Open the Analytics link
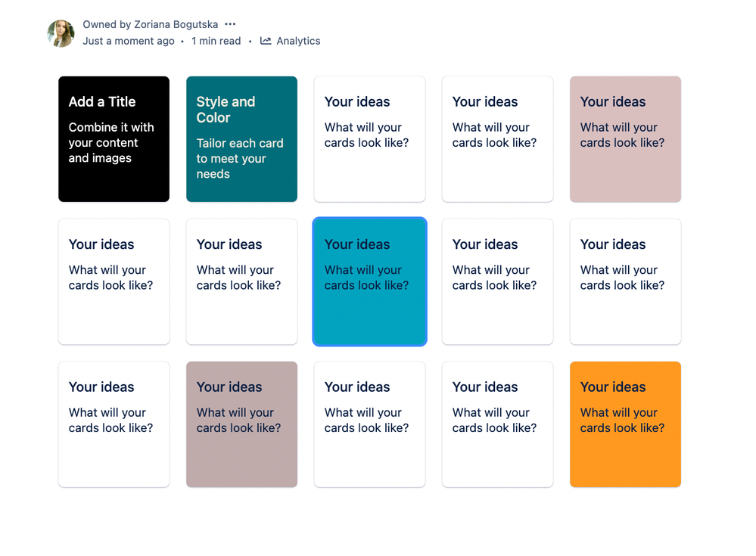The width and height of the screenshot is (756, 556). click(297, 41)
